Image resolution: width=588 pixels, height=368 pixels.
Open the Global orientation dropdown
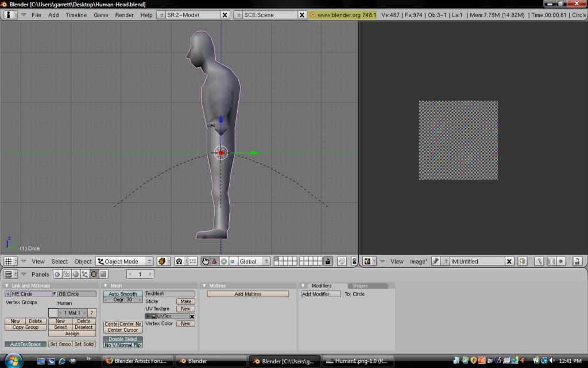tap(254, 262)
